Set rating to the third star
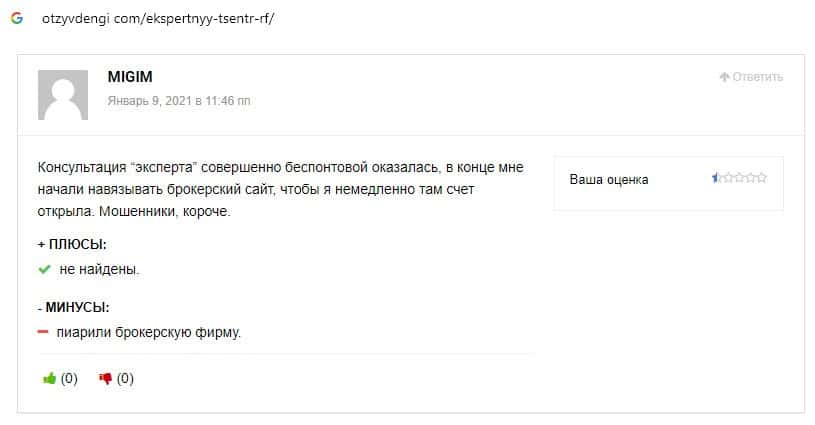Viewport: 815px width, 425px height. coord(739,178)
